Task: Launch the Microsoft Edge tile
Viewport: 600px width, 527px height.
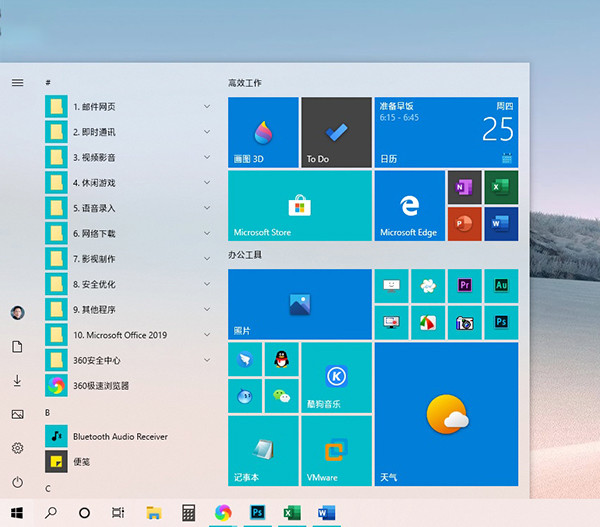Action: 409,205
